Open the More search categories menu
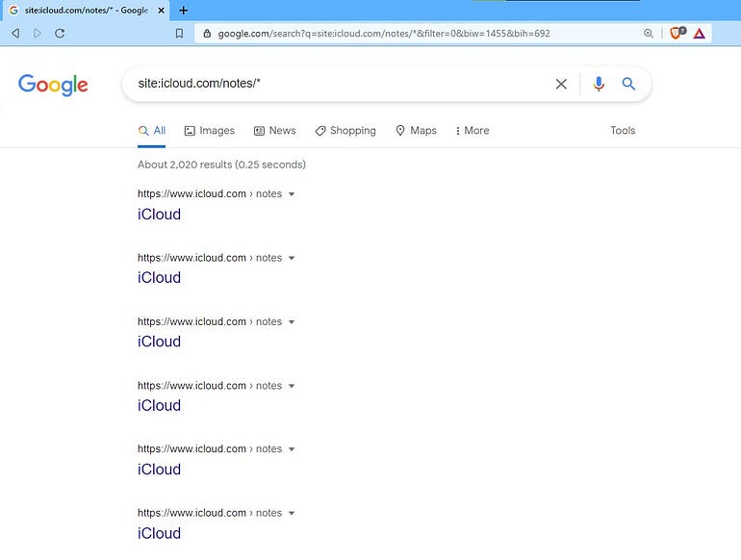 [x=473, y=131]
